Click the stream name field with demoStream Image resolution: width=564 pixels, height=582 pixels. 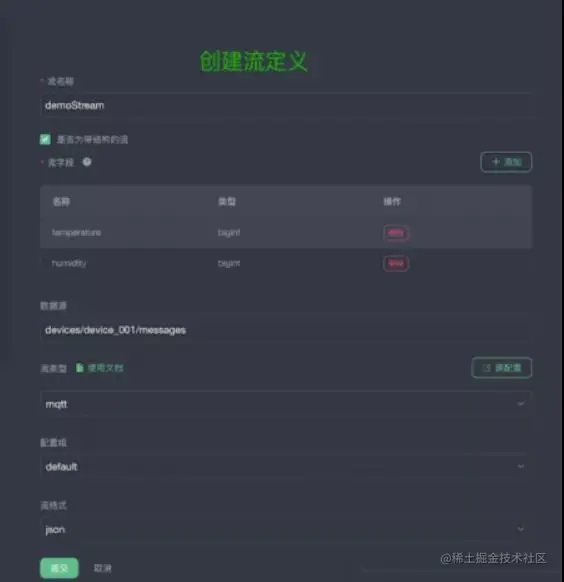coord(286,105)
